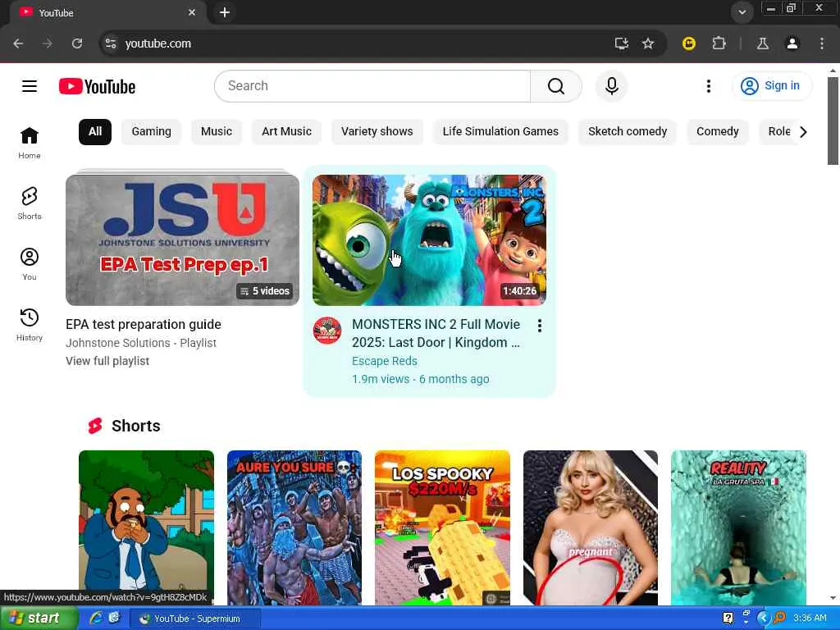
Task: Open the Monsters Inc 2 video thumbnail
Action: (429, 240)
